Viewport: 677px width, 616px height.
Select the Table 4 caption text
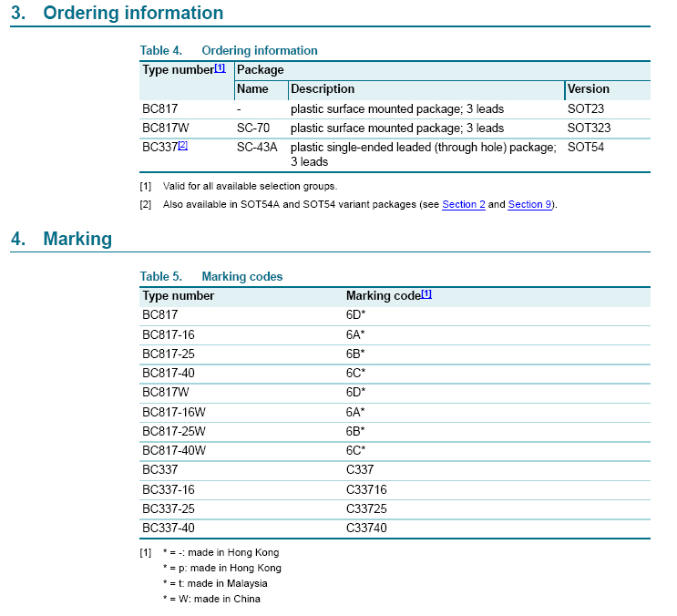tap(229, 50)
